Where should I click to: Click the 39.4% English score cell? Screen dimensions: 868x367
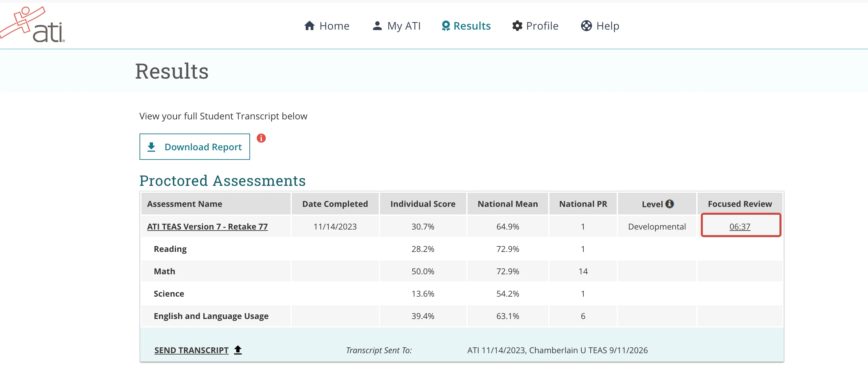(422, 316)
